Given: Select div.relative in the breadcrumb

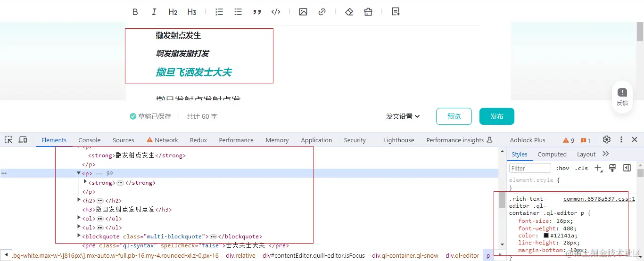Looking at the screenshot, I should (x=240, y=255).
